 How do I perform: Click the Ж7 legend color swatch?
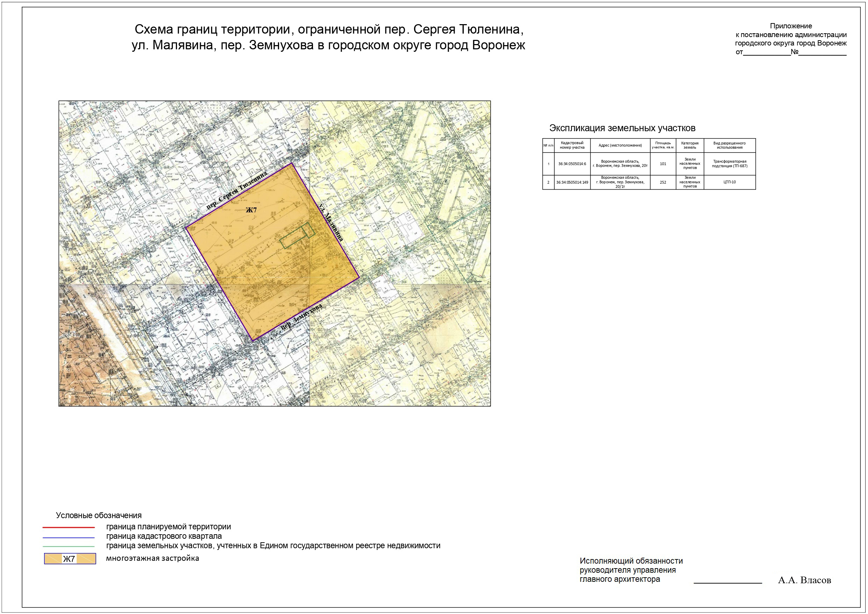pos(70,559)
